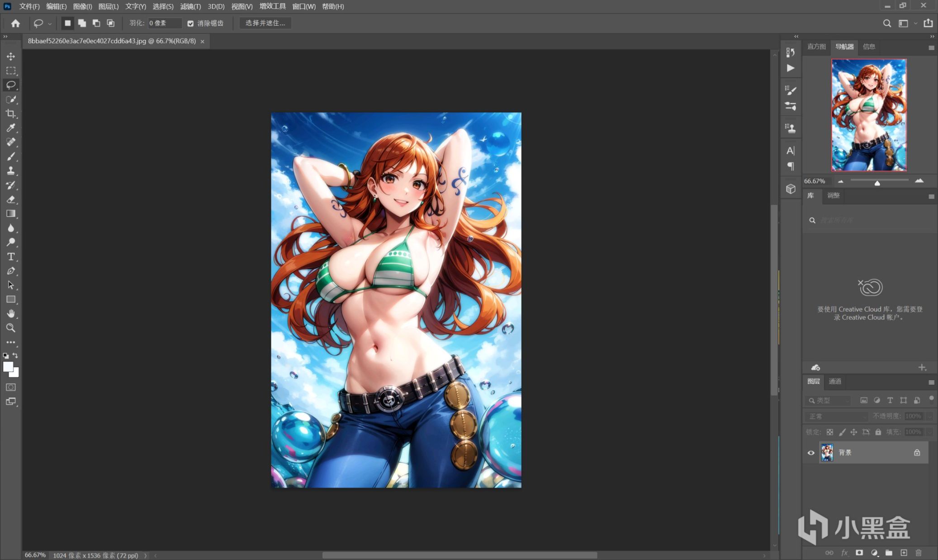Select the Blur tool

(x=11, y=228)
